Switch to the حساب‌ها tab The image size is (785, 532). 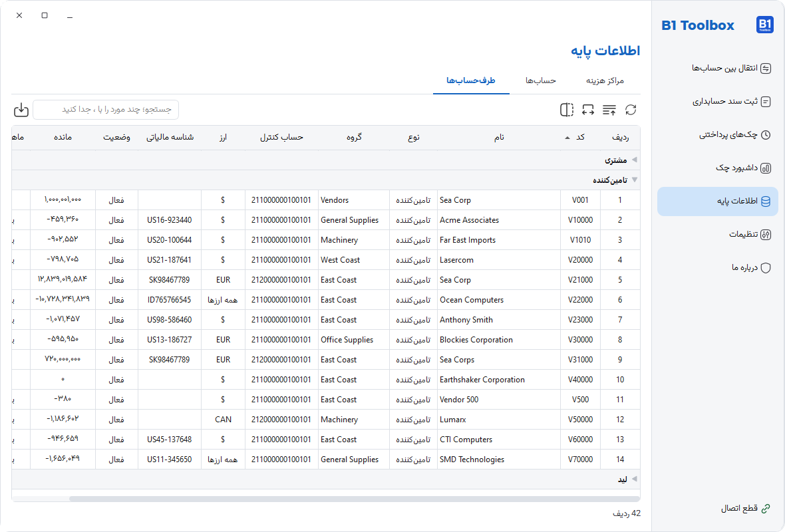[x=541, y=80]
